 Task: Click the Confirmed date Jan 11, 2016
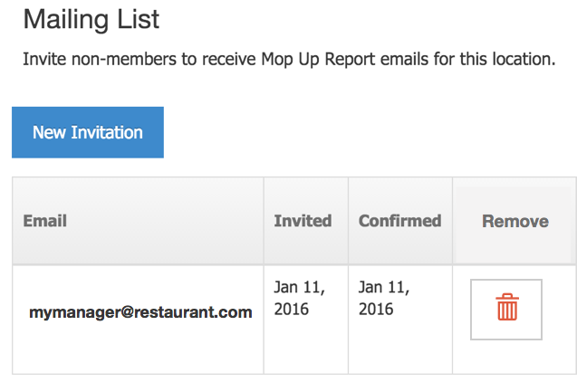[384, 298]
